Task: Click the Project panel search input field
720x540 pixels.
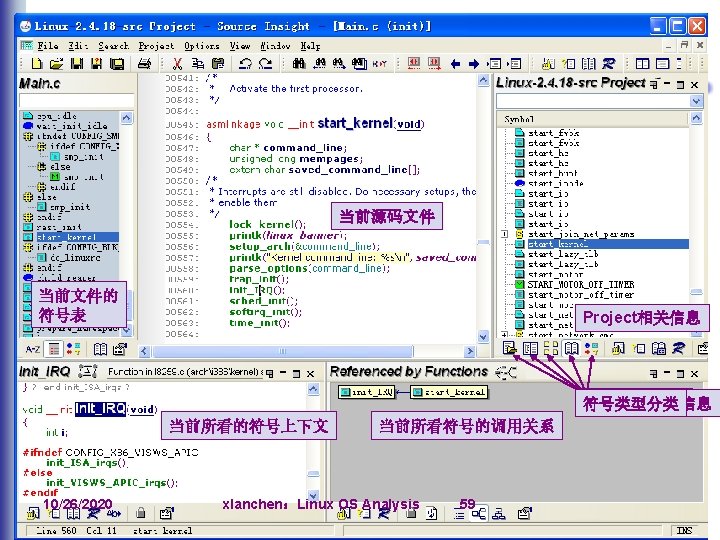Action: [594, 101]
